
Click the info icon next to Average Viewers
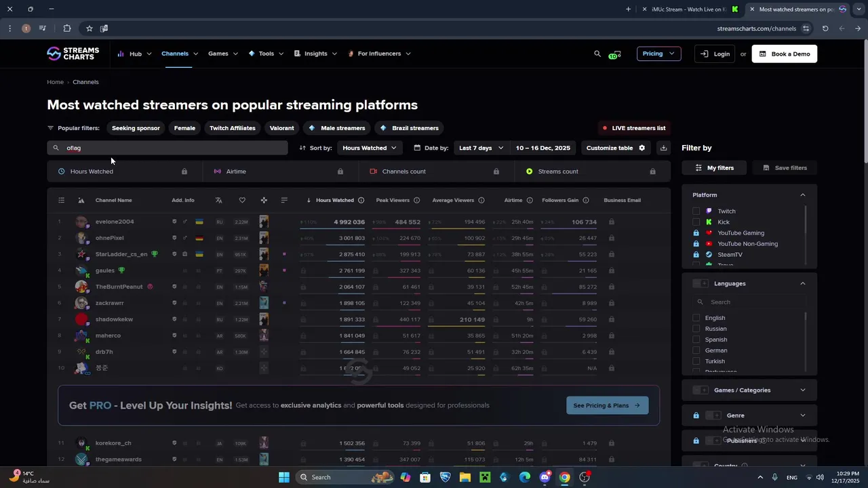481,200
